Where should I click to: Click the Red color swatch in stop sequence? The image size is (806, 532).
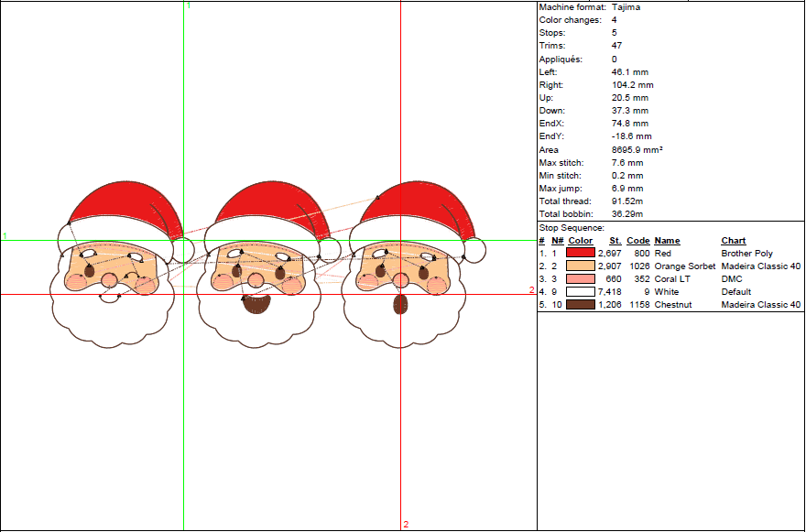coord(580,254)
